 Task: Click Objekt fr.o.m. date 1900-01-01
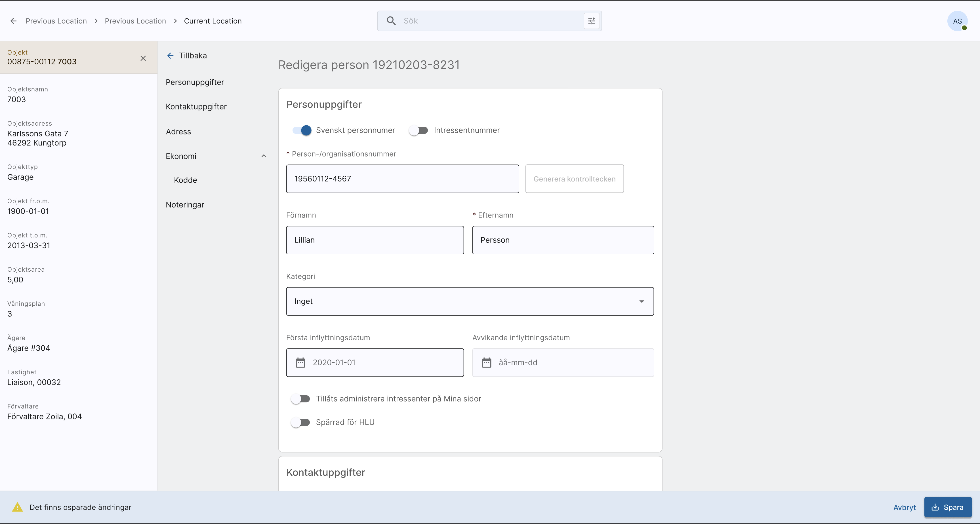pyautogui.click(x=28, y=211)
